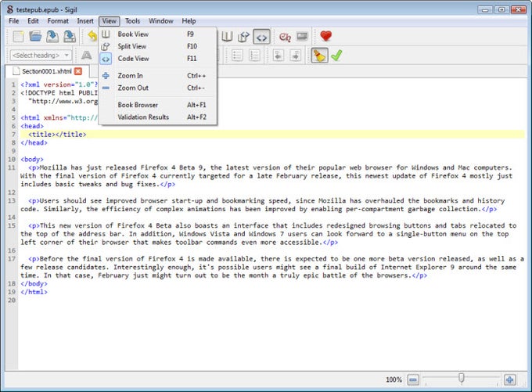
Task: Click the Save As toolbar icon
Action: [70, 36]
